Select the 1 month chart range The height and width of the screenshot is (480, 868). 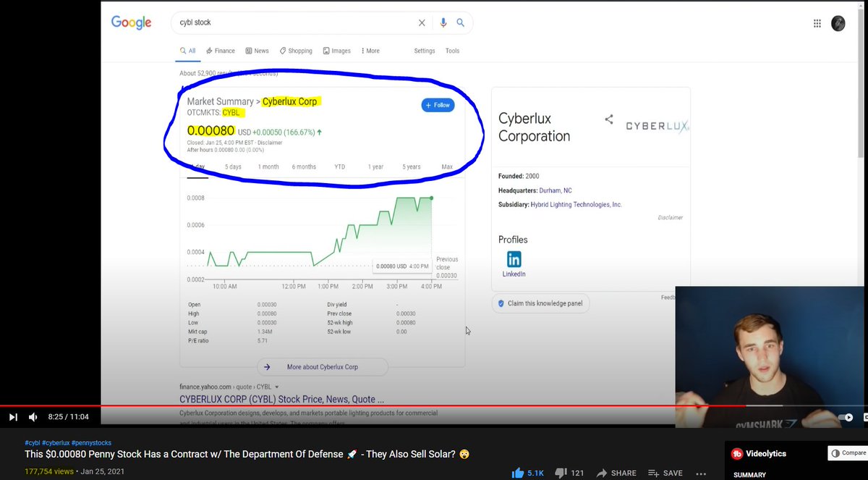click(268, 167)
